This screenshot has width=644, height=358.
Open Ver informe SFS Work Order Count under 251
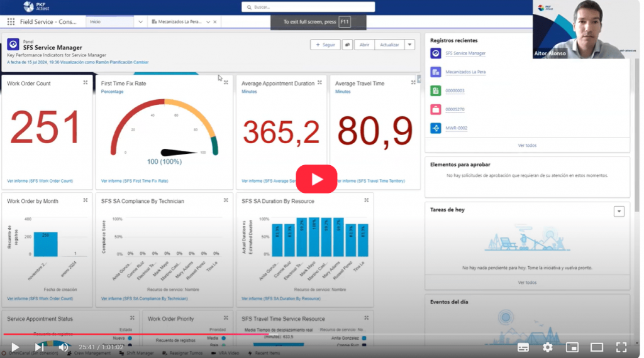click(40, 181)
